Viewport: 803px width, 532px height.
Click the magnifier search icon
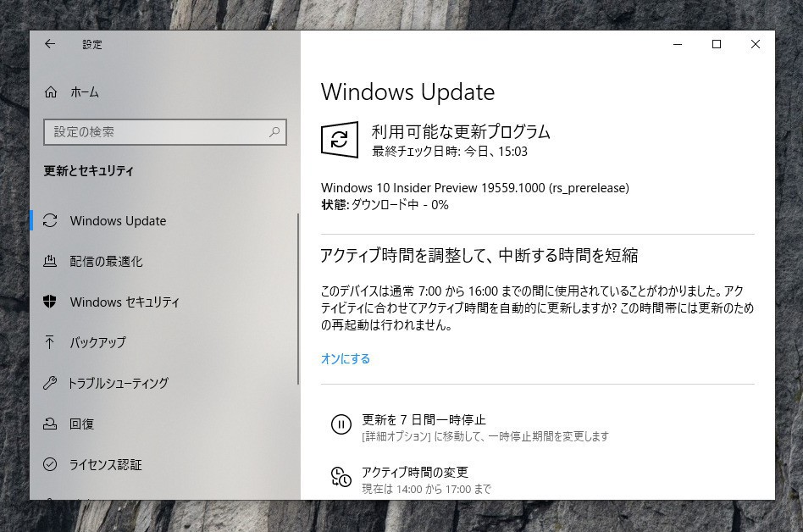(x=274, y=132)
